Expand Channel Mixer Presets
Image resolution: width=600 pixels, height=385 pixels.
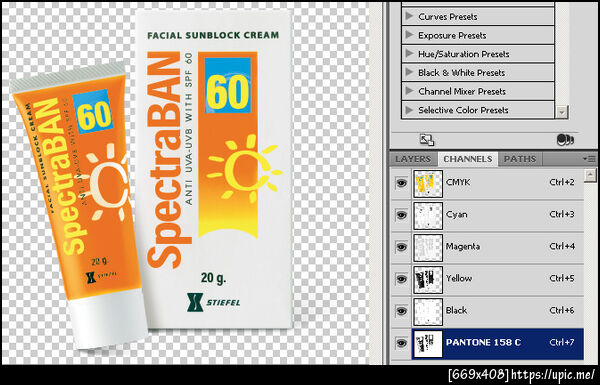click(x=409, y=91)
